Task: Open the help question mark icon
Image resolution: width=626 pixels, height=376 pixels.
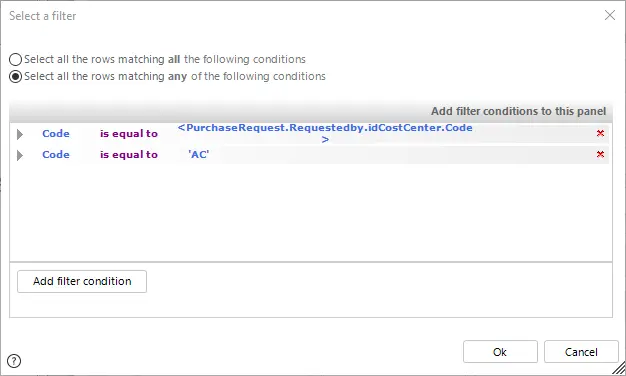Action: tap(14, 361)
